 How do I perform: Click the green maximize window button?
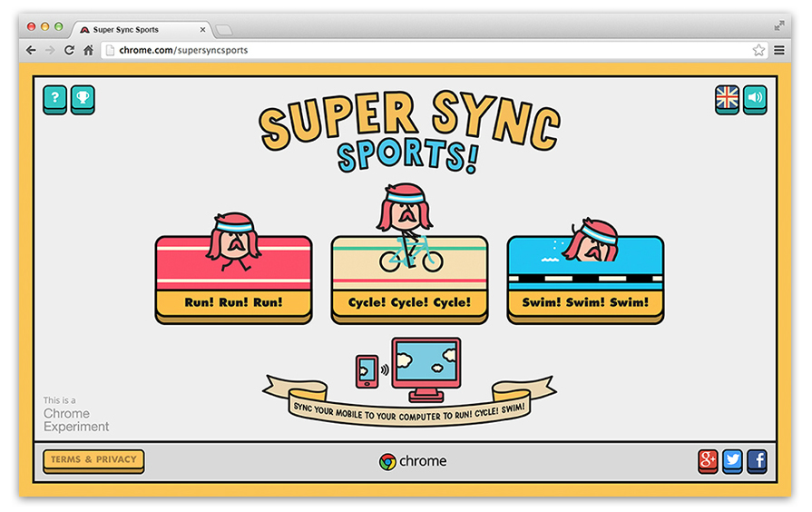58,26
